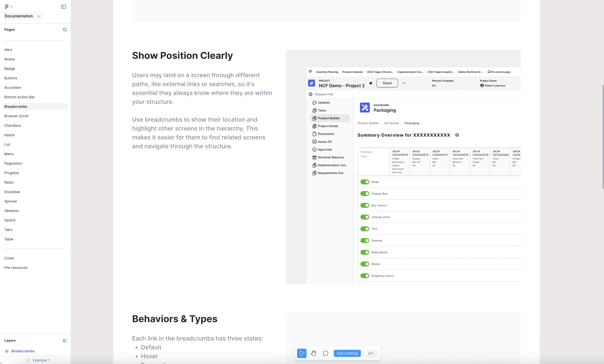Image resolution: width=604 pixels, height=364 pixels.
Task: Click the Share button in mockup
Action: tap(387, 83)
